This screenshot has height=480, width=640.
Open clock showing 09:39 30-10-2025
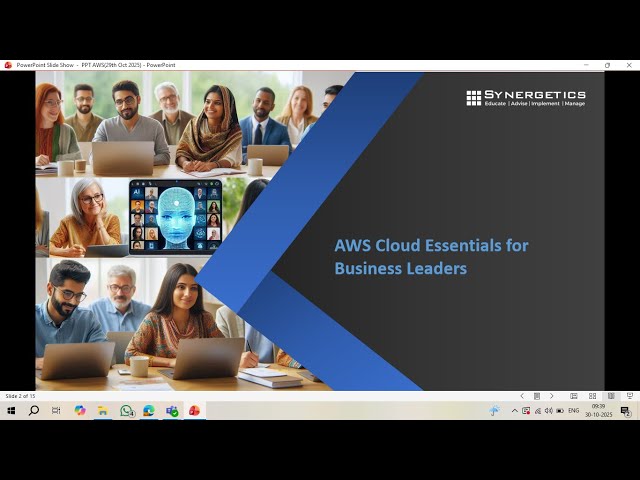(x=599, y=411)
